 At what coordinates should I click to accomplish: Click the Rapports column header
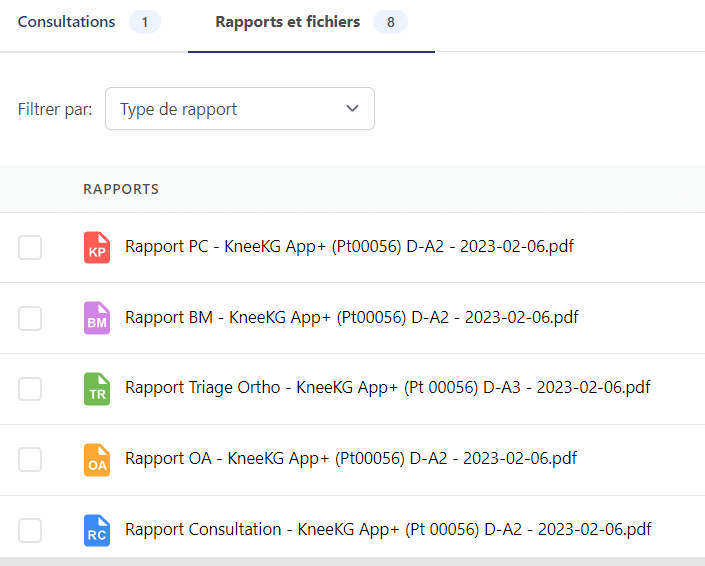tap(121, 189)
